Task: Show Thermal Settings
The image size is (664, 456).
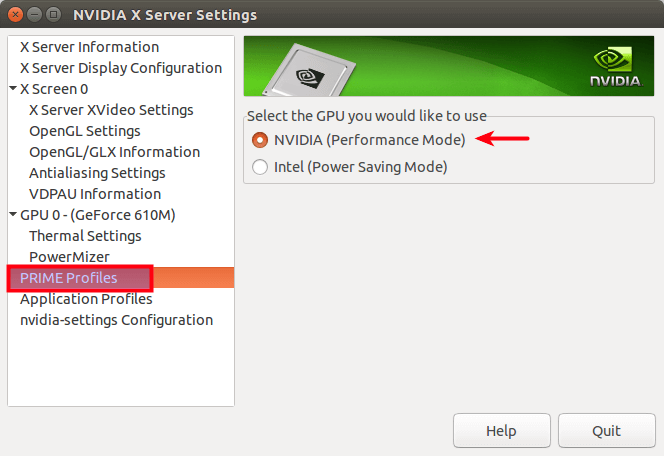Action: pos(85,236)
